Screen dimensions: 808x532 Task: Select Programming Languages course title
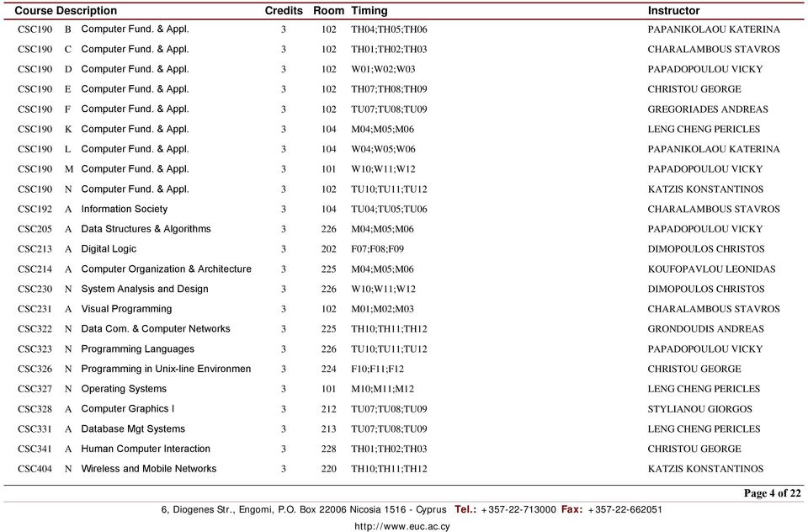pyautogui.click(x=137, y=349)
